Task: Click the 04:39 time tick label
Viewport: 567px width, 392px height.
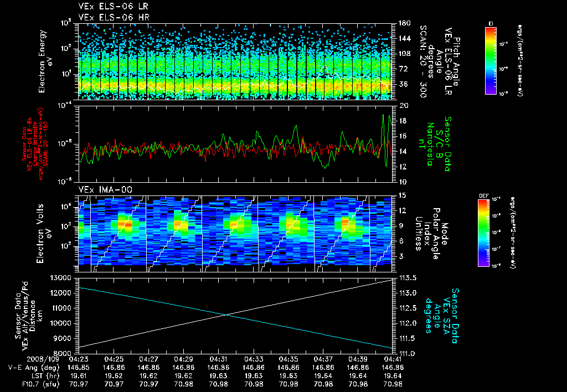Action: tap(358, 359)
